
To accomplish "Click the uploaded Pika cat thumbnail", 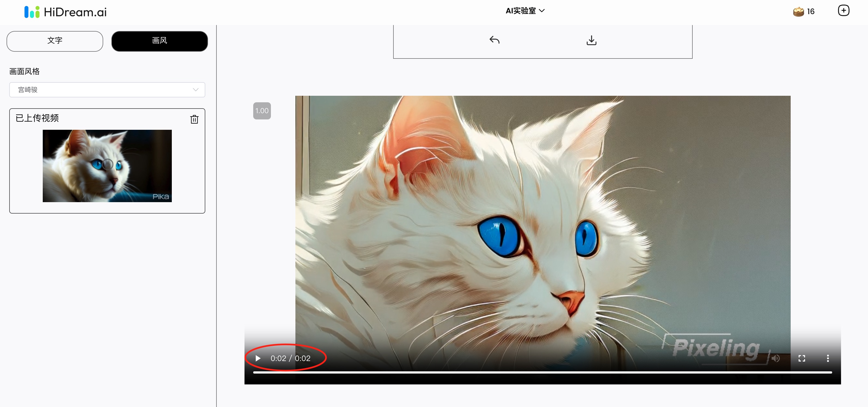I will (x=107, y=166).
